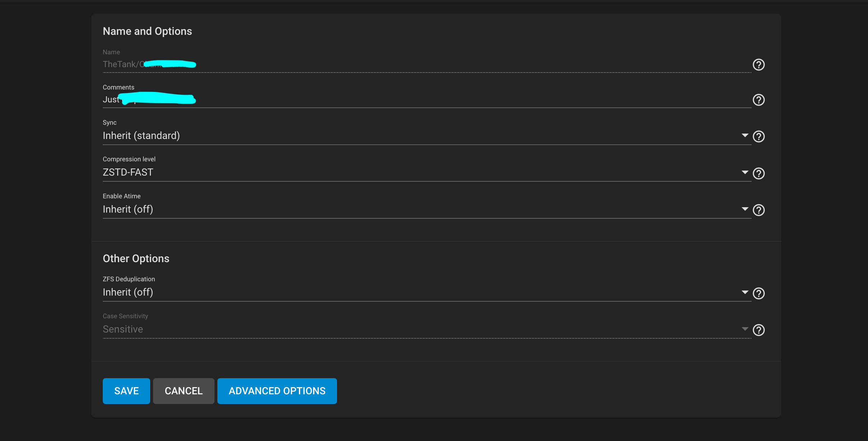The image size is (868, 441).
Task: Click the Case Sensitivity dropdown arrow
Action: pyautogui.click(x=745, y=329)
